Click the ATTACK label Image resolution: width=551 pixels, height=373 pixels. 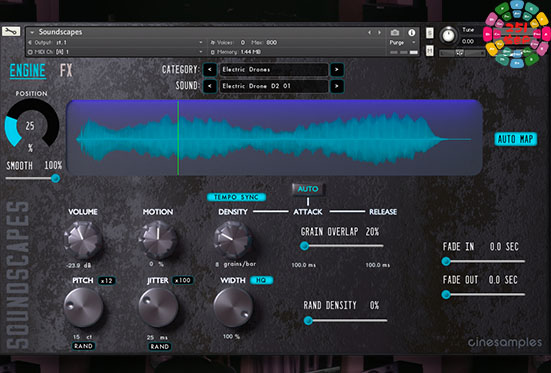(308, 212)
